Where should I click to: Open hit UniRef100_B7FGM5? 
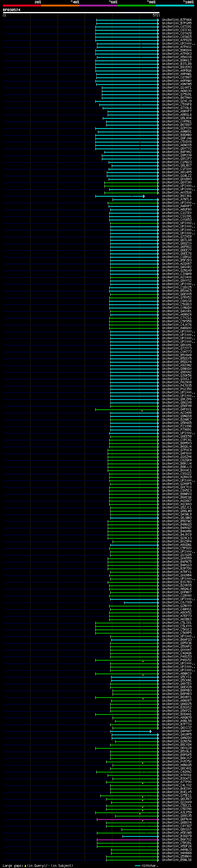[176, 23]
